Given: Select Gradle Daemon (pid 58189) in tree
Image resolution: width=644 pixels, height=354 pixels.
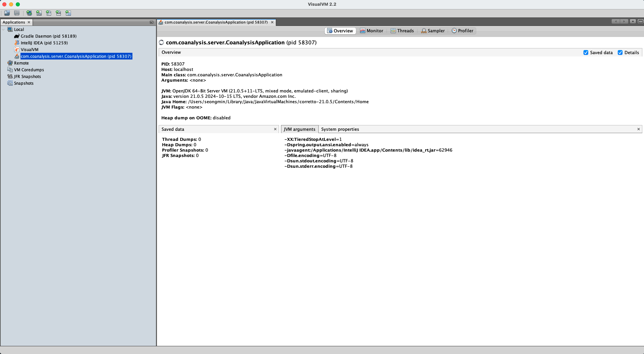Looking at the screenshot, I should 49,36.
